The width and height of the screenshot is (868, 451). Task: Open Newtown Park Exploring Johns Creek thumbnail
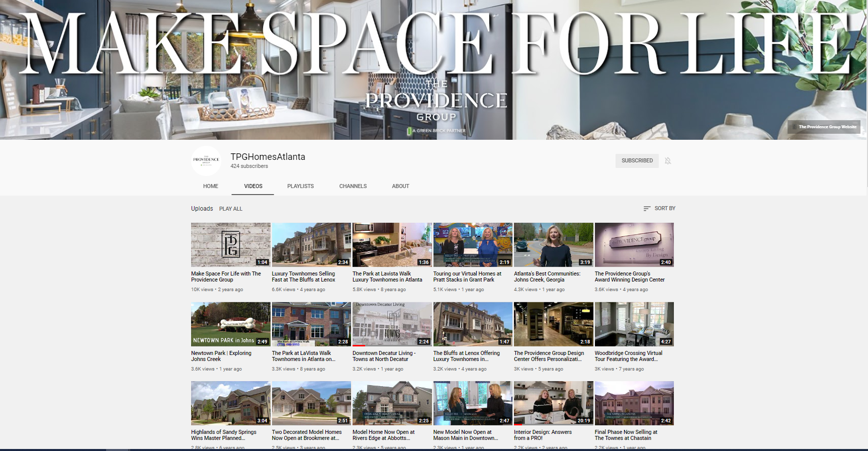(230, 324)
